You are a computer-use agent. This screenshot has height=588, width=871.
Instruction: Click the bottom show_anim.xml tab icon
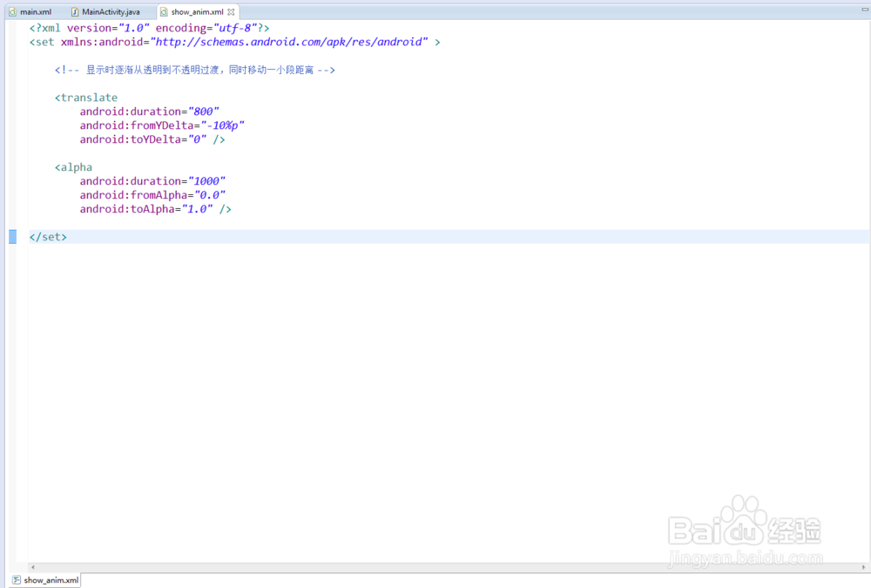pyautogui.click(x=17, y=579)
